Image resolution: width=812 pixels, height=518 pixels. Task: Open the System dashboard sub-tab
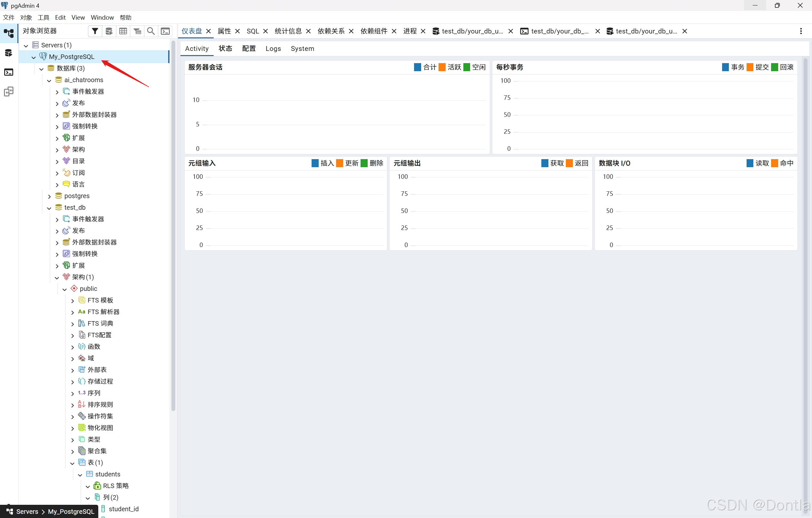[x=303, y=49]
